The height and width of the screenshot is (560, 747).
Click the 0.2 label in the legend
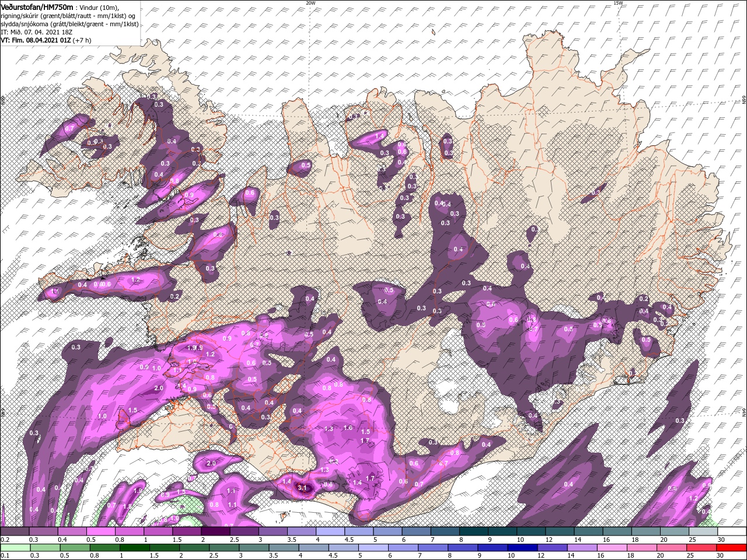pos(5,540)
